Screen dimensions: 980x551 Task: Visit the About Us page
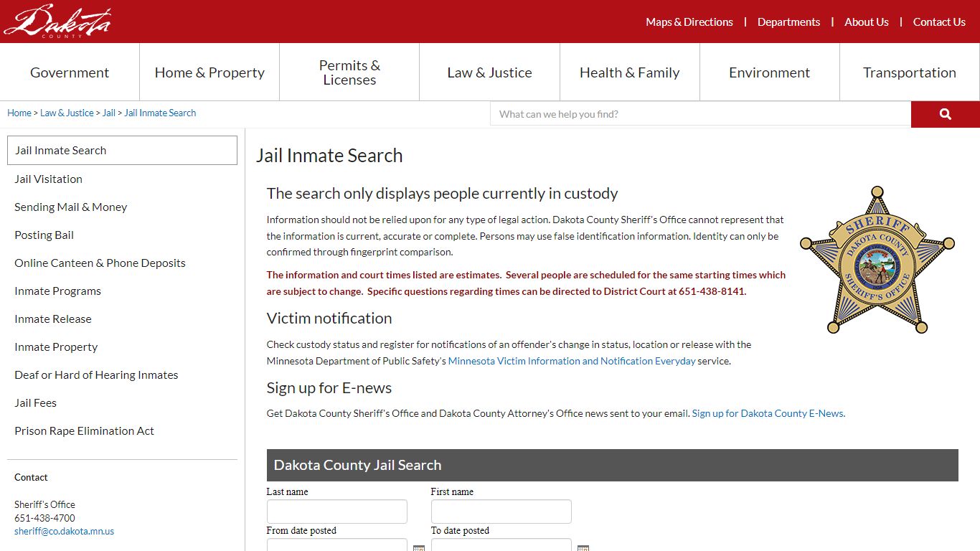tap(866, 22)
